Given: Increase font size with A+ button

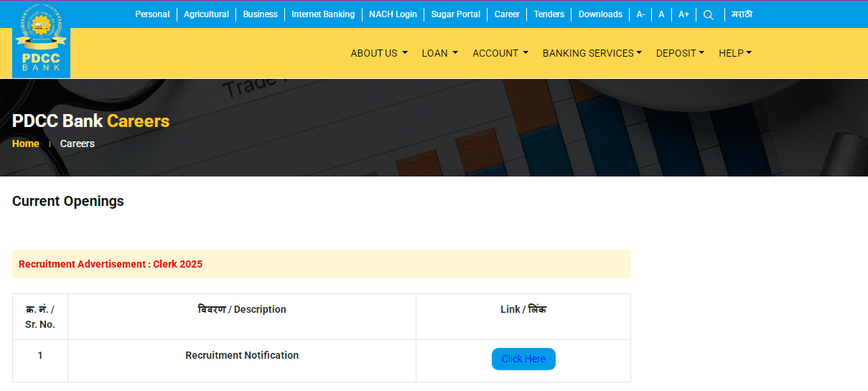Looking at the screenshot, I should pyautogui.click(x=683, y=14).
